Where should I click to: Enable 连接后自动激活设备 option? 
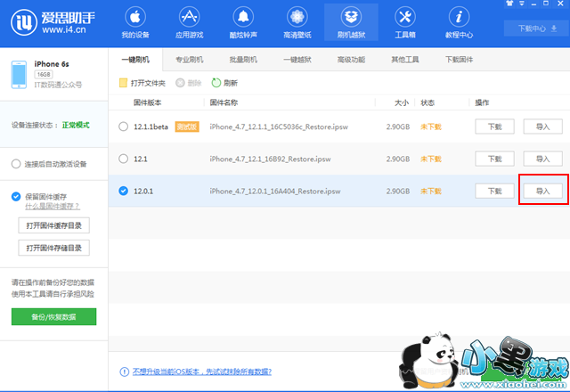16,164
